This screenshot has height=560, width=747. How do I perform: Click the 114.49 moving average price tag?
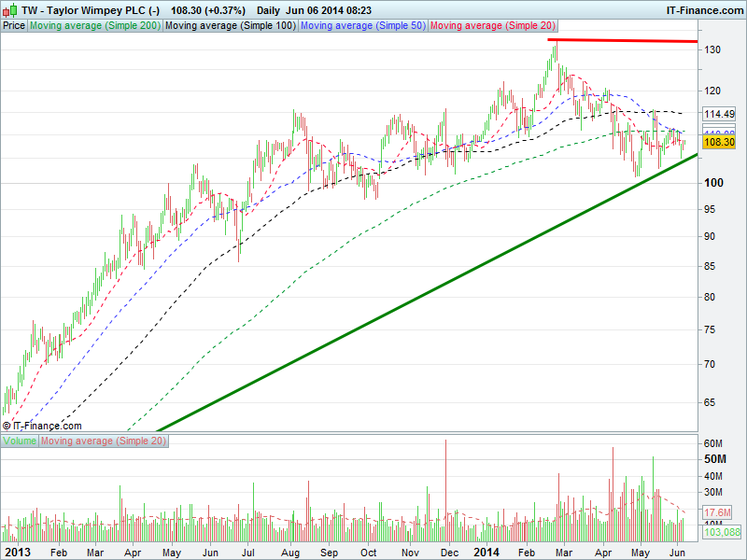click(x=719, y=114)
